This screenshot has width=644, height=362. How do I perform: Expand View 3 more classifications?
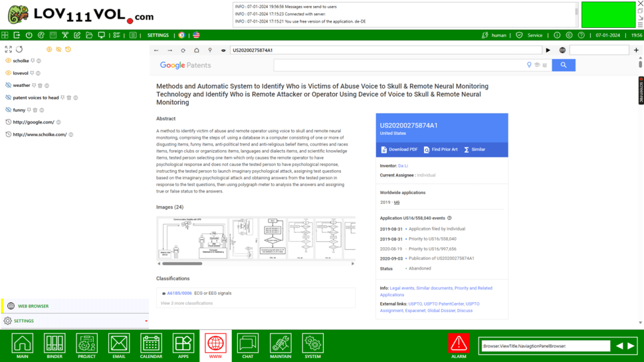(x=187, y=304)
